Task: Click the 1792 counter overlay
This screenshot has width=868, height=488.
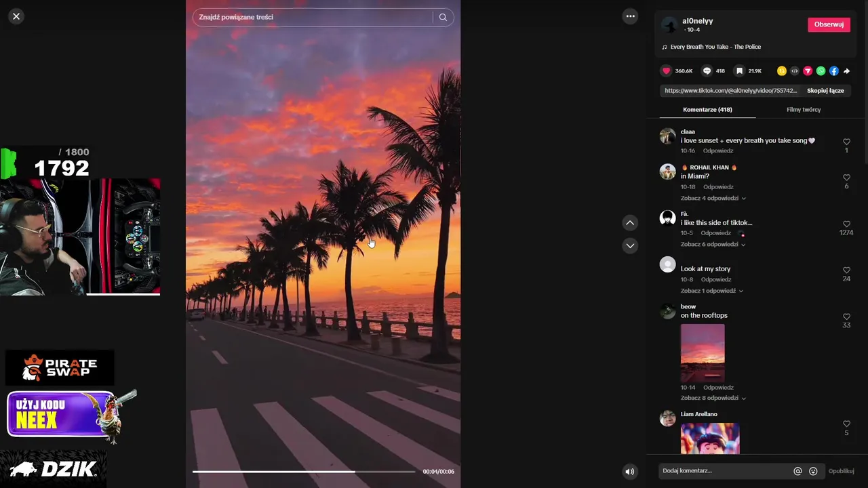Action: pos(61,168)
